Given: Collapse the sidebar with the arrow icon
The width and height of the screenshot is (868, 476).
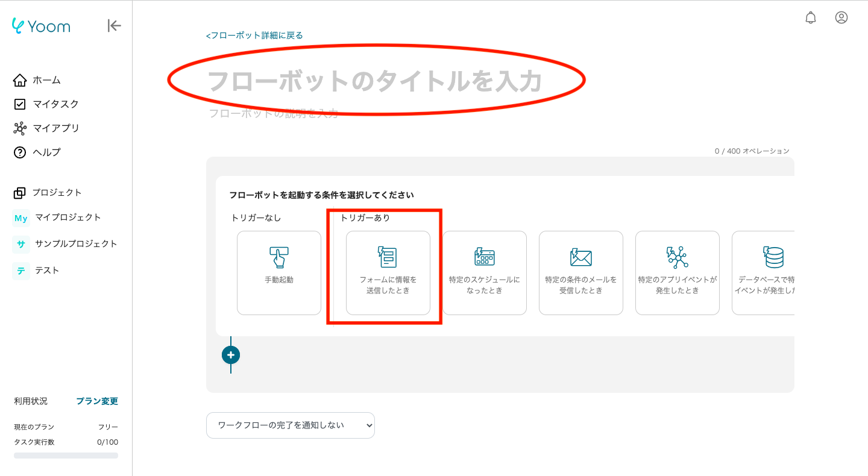Looking at the screenshot, I should [114, 25].
